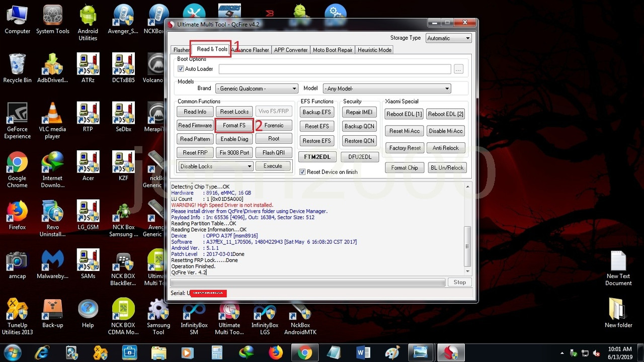
Task: Open the System Tools desktop icon
Action: (52, 20)
